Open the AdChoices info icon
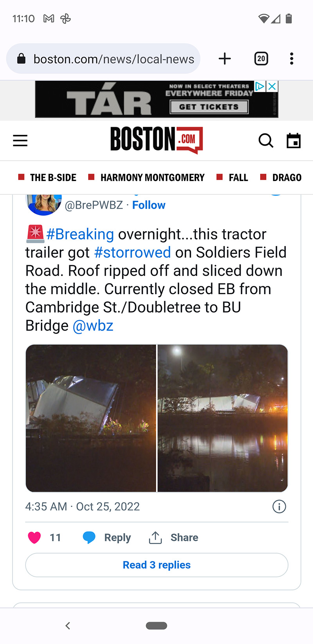The width and height of the screenshot is (313, 644). point(260,86)
